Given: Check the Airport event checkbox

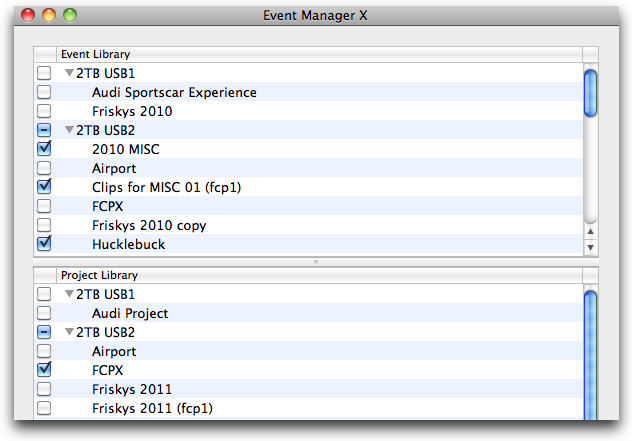Looking at the screenshot, I should coord(44,168).
